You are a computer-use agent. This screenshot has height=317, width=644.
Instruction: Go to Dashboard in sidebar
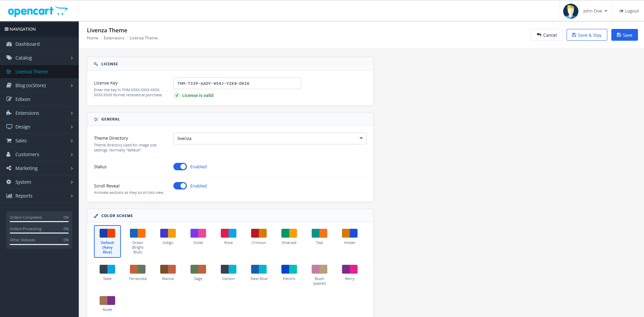[39, 44]
